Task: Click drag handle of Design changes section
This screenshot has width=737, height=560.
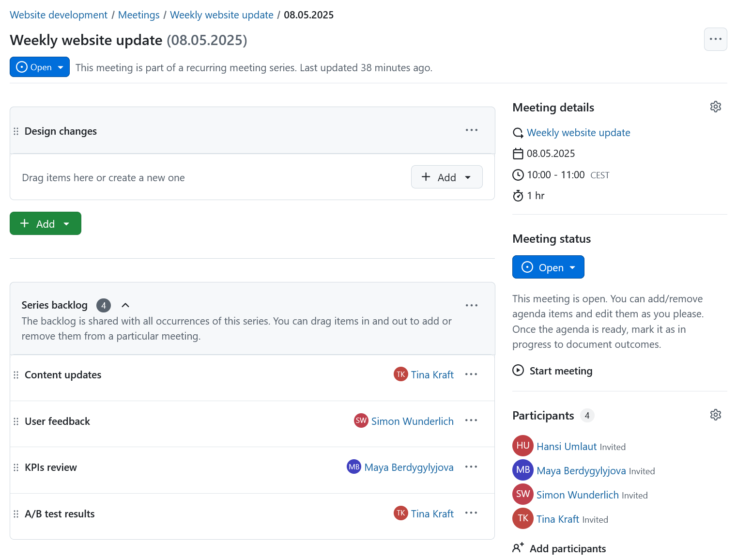Action: pyautogui.click(x=16, y=131)
